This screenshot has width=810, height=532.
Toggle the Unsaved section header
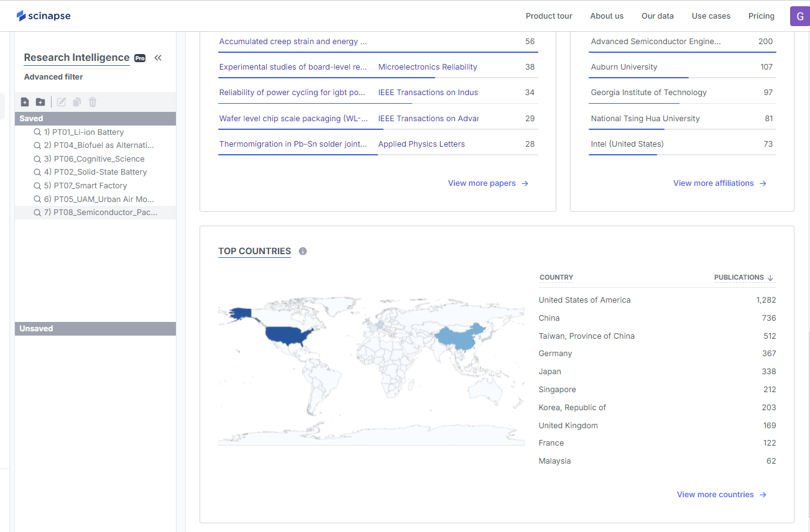95,329
